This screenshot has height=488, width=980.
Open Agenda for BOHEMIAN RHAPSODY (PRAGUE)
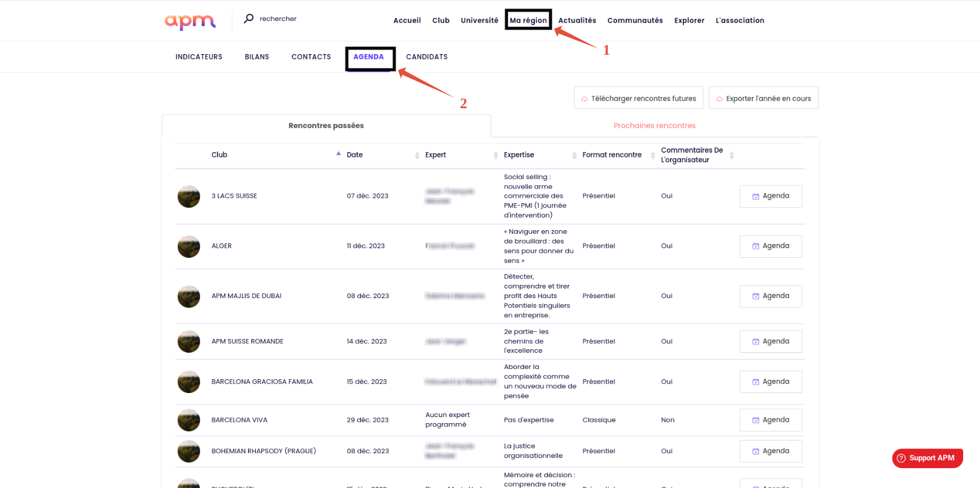coord(770,451)
